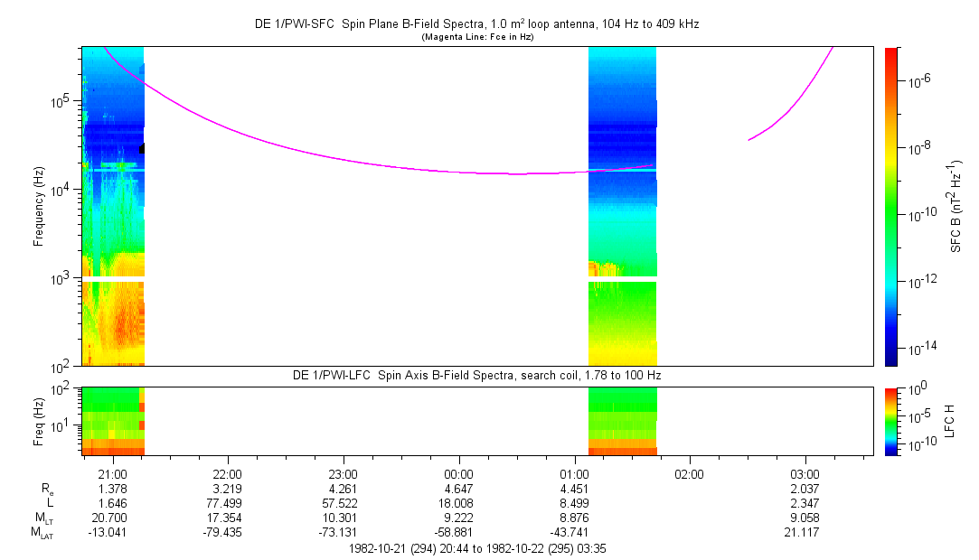Click the LFC H colorbar label
This screenshot has width=979, height=560.
click(x=950, y=421)
